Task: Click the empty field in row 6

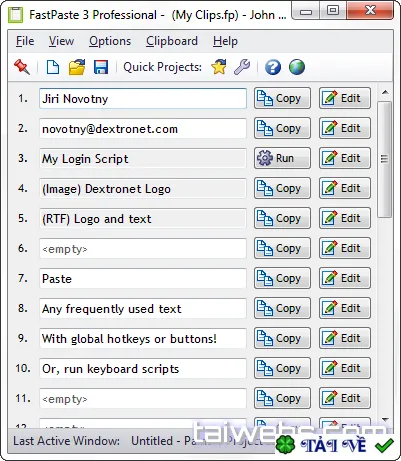Action: click(x=143, y=249)
